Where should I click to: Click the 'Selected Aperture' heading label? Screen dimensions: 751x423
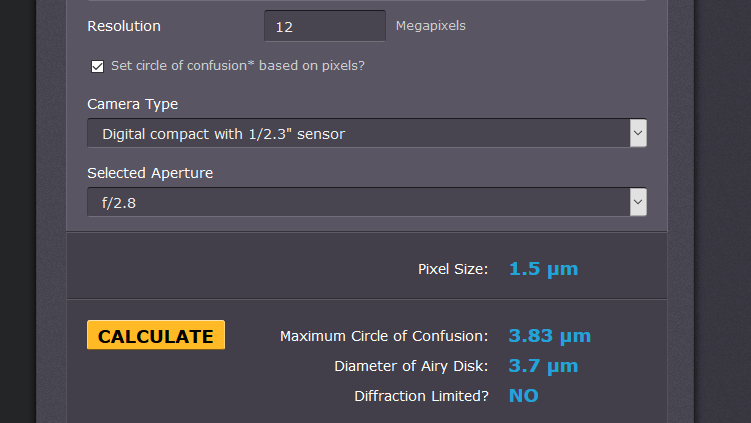pos(149,173)
